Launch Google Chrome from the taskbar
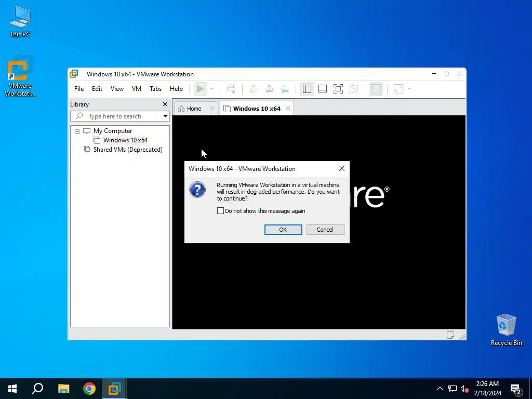The height and width of the screenshot is (399, 532). pyautogui.click(x=89, y=389)
